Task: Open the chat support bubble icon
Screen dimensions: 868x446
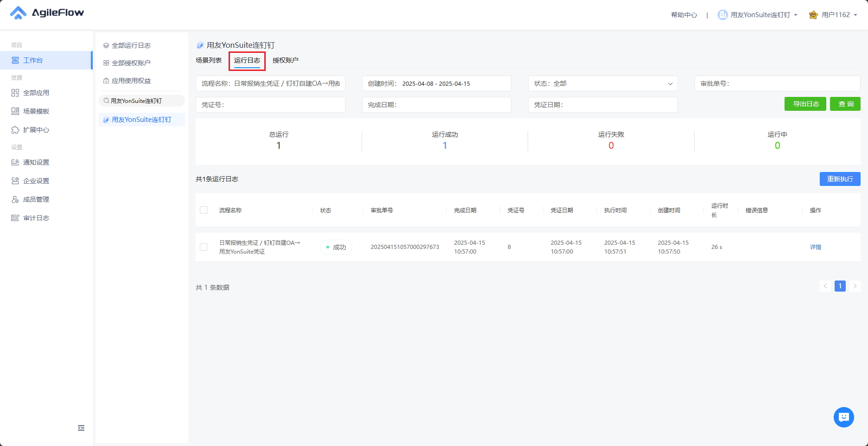Action: pyautogui.click(x=844, y=417)
